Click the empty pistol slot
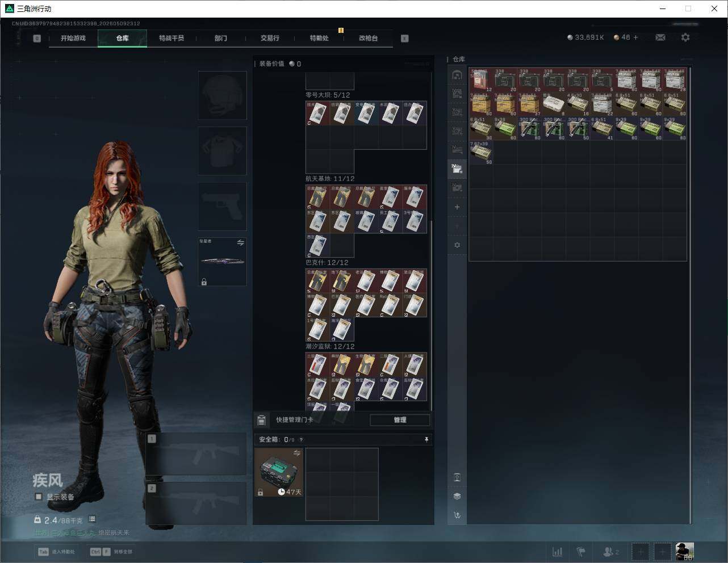The height and width of the screenshot is (563, 728). click(222, 206)
